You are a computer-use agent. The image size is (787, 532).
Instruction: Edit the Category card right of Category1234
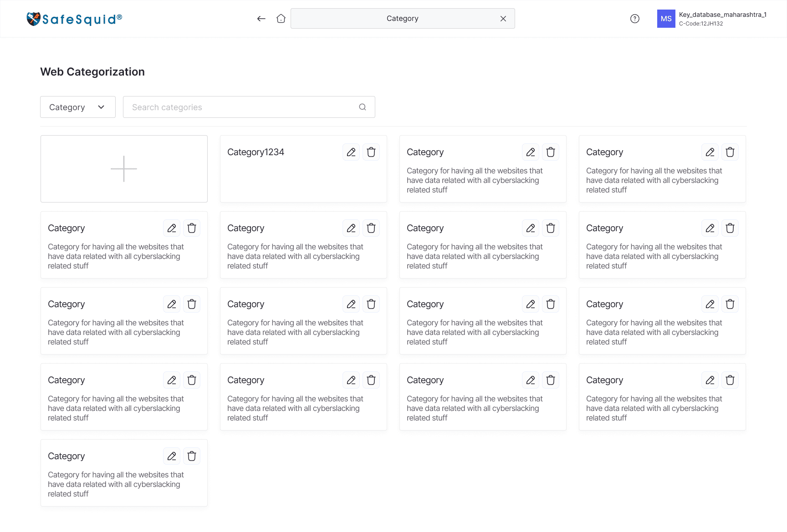click(x=531, y=152)
